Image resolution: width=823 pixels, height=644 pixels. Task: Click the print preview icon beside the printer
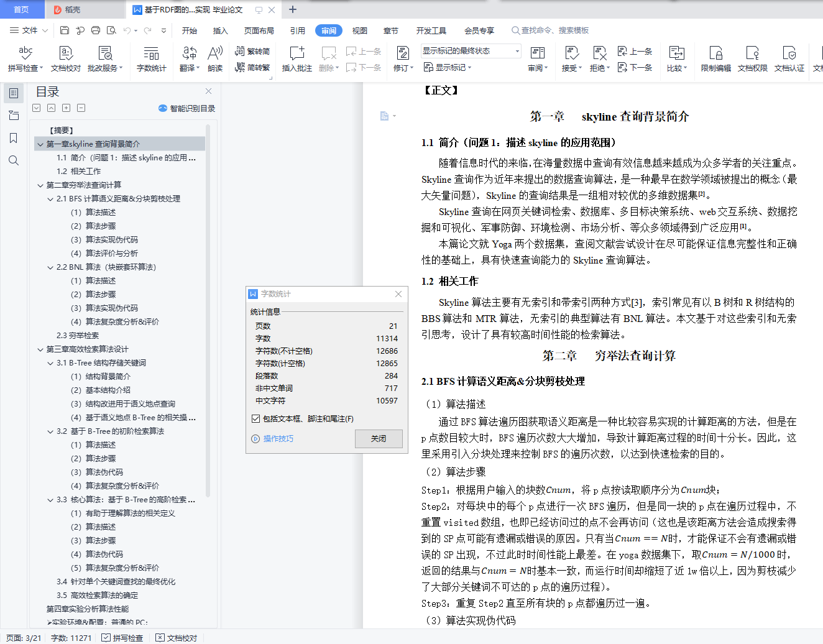point(111,30)
